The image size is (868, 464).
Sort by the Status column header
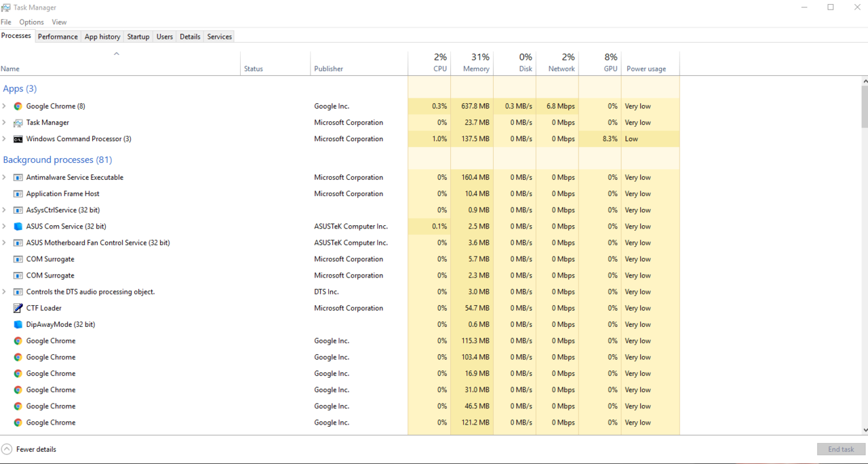276,63
